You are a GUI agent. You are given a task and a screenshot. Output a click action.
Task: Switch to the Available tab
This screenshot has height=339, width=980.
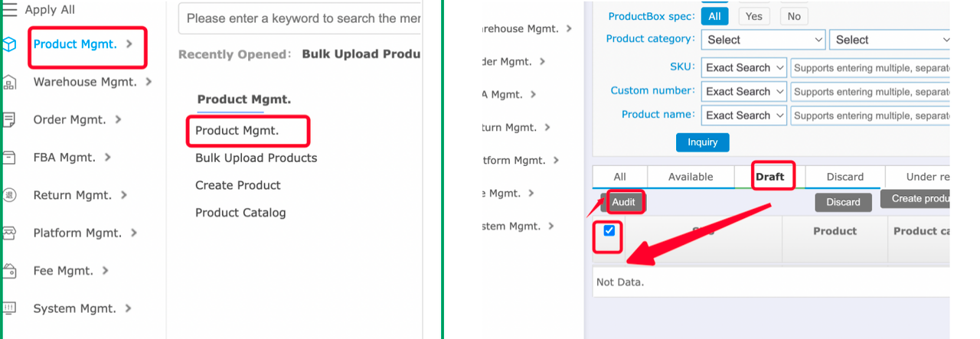pyautogui.click(x=690, y=177)
